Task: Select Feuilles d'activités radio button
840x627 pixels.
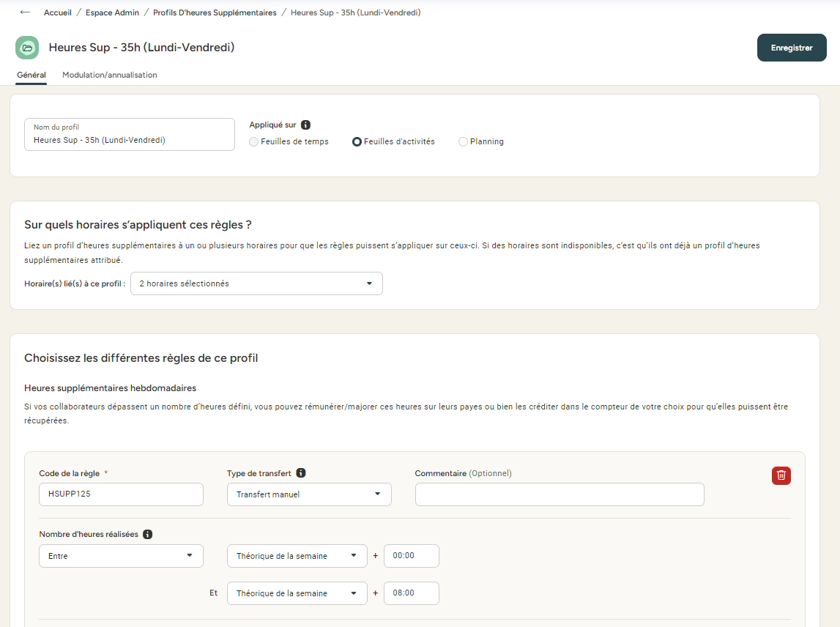Action: pyautogui.click(x=357, y=142)
